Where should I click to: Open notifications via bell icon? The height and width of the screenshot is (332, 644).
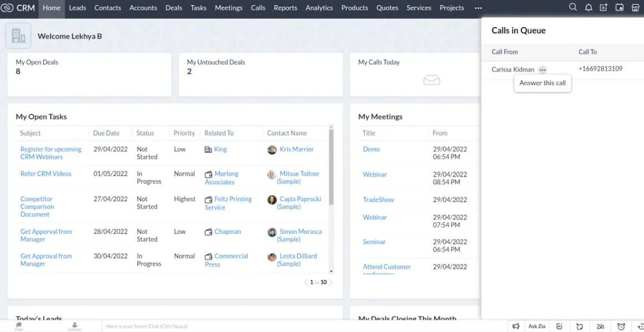click(588, 7)
